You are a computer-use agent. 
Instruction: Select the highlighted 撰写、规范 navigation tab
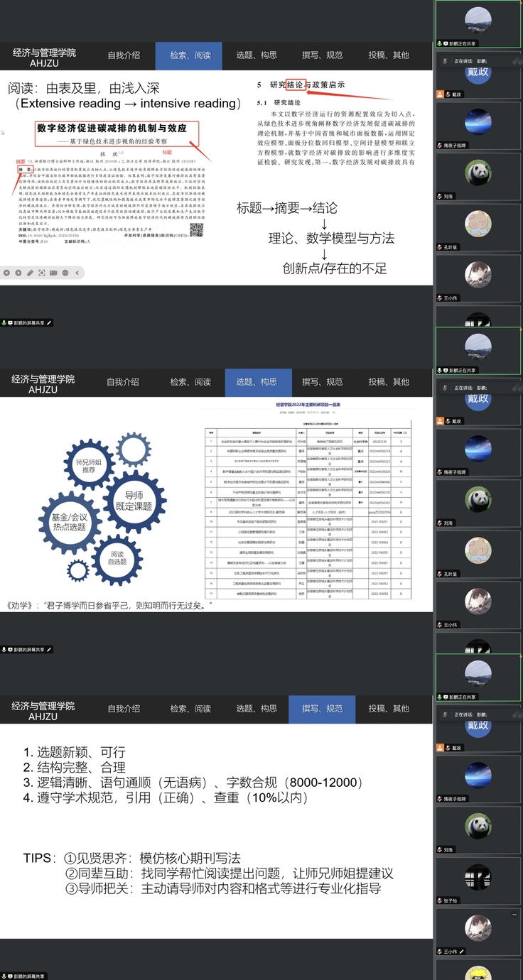click(322, 709)
